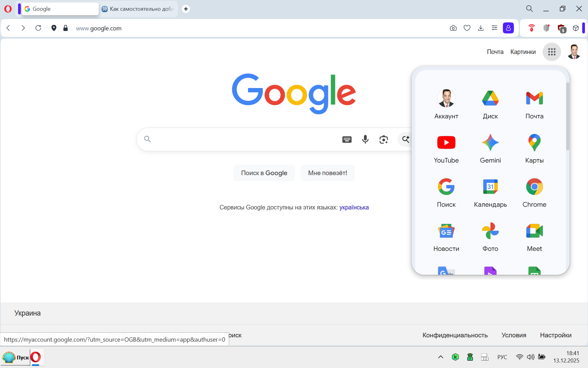Image resolution: width=588 pixels, height=368 pixels.
Task: Open YouTube from the Google apps panel
Action: tap(446, 143)
